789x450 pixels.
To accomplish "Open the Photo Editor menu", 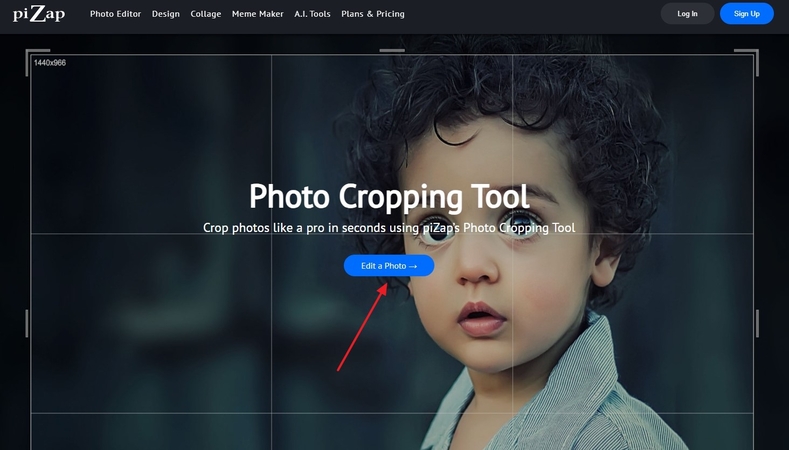I will 115,14.
